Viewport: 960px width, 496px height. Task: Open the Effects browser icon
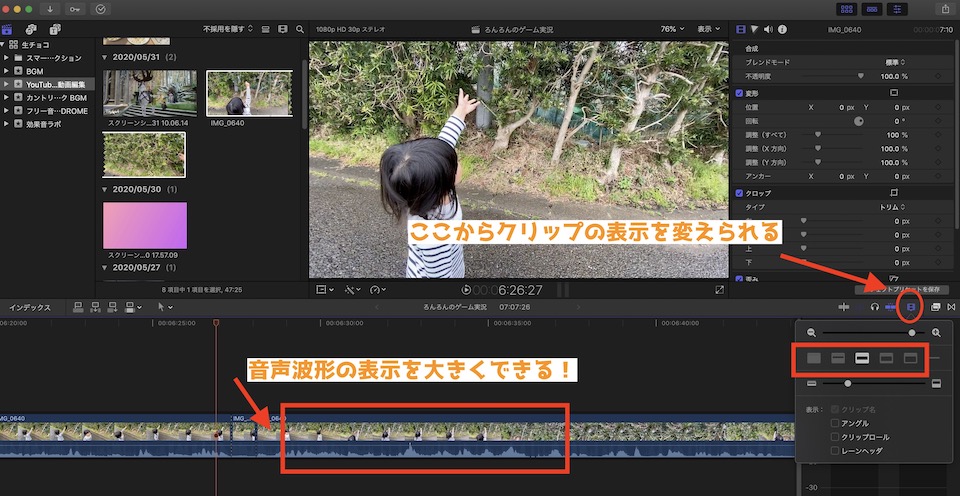[x=936, y=307]
